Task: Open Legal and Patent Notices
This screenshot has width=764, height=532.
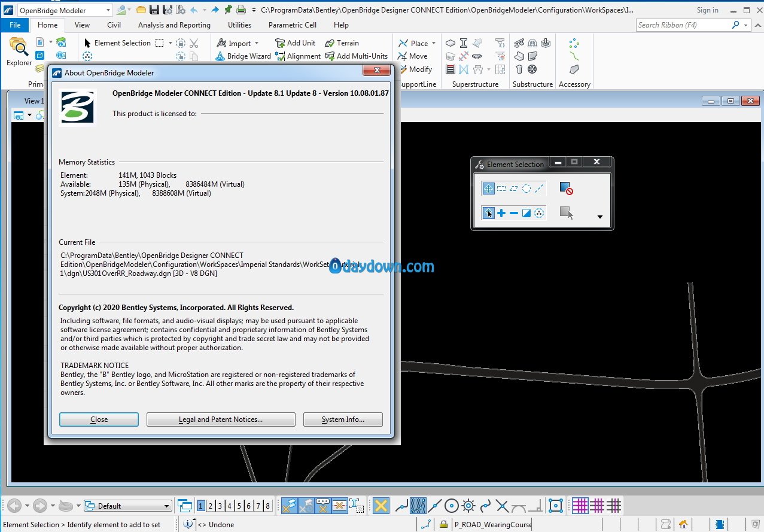Action: pos(221,419)
